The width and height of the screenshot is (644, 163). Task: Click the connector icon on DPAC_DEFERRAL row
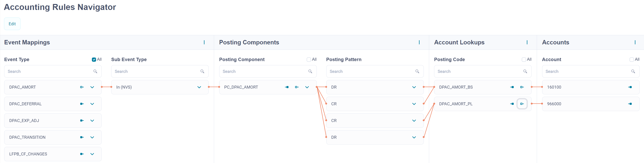coord(82,104)
